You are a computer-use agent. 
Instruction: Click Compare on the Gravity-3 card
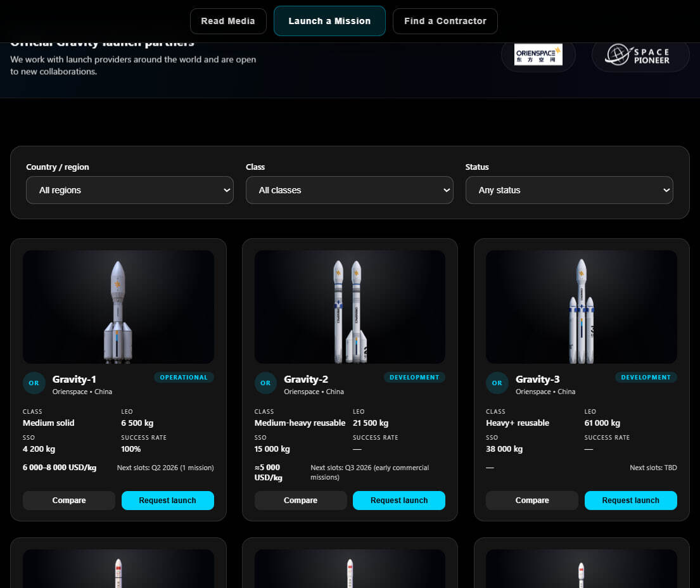coord(531,500)
